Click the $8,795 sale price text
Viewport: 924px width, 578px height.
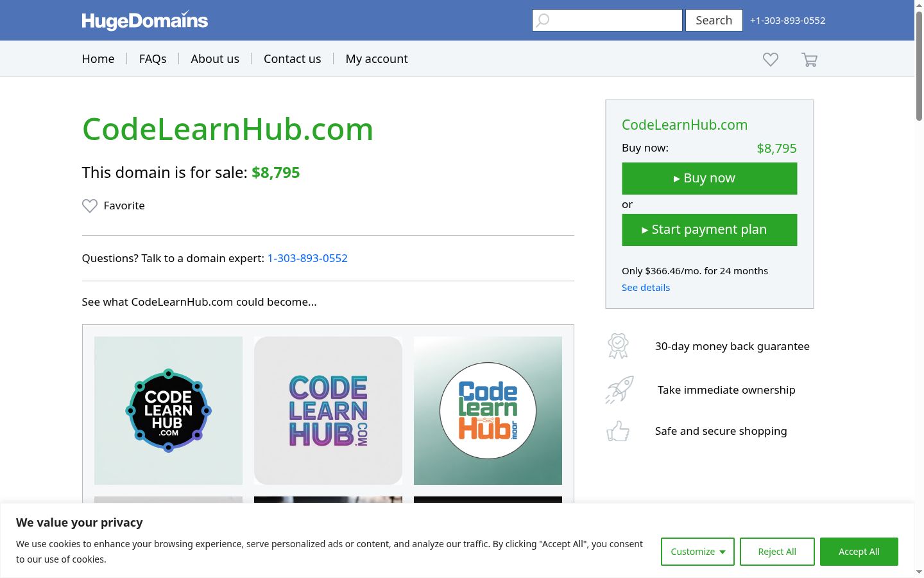(276, 173)
